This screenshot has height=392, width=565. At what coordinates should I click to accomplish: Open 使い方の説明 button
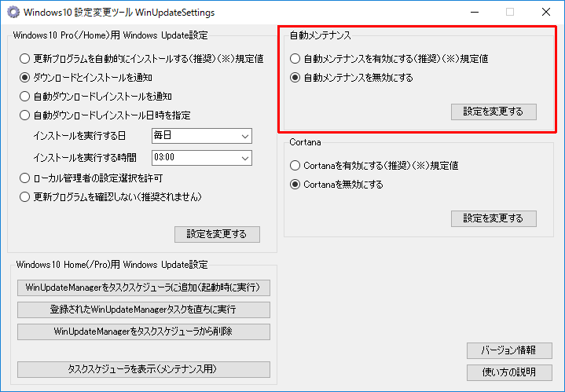click(x=509, y=372)
